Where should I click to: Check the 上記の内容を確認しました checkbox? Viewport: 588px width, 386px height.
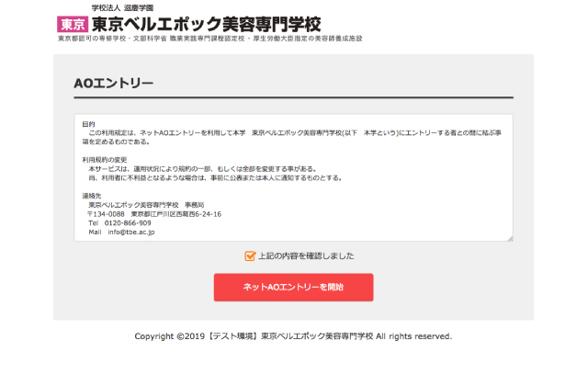coord(250,255)
